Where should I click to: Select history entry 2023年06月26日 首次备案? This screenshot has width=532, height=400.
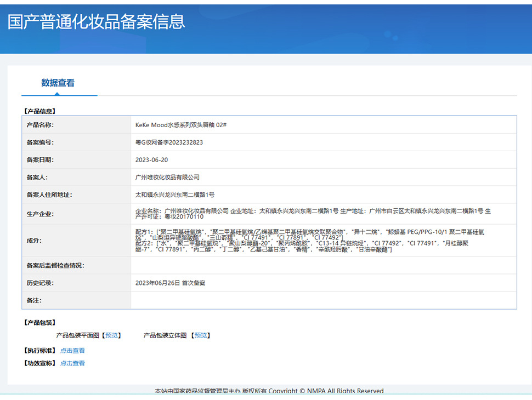pyautogui.click(x=171, y=283)
